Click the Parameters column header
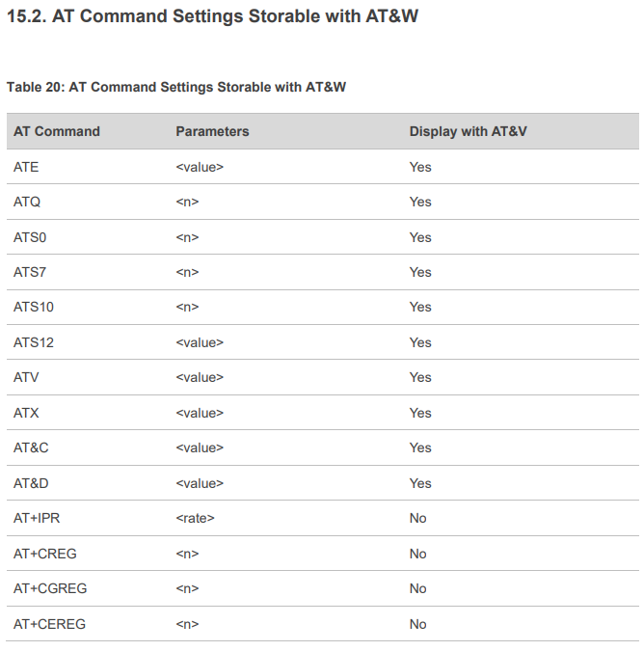This screenshot has height=651, width=644. pyautogui.click(x=212, y=131)
